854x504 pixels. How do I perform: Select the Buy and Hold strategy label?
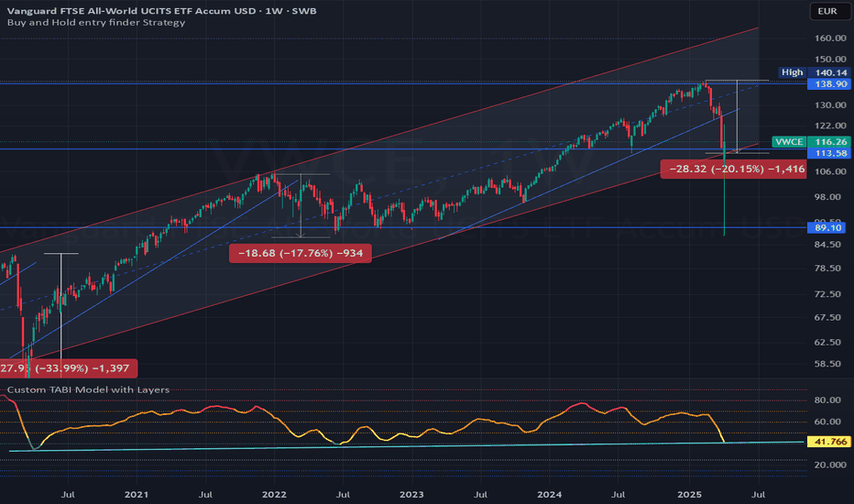(x=95, y=22)
